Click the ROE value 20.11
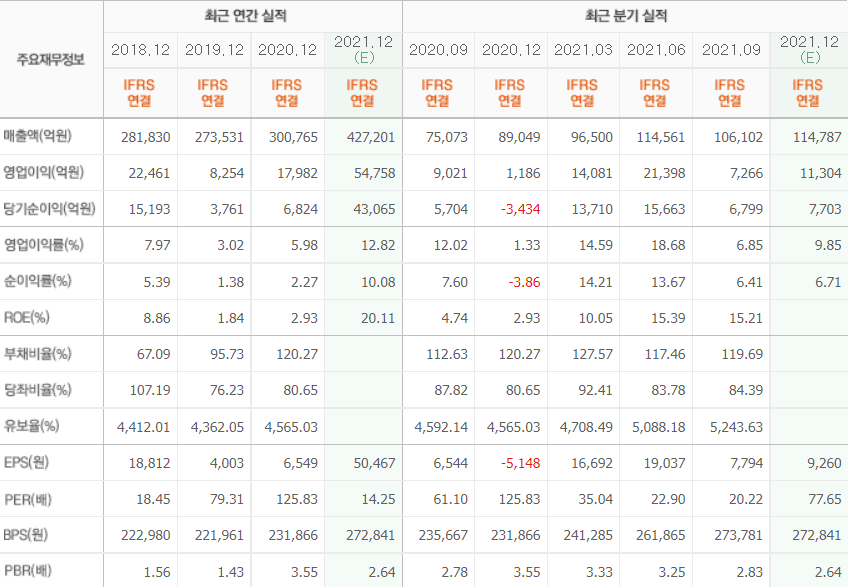This screenshot has width=848, height=587. tap(379, 319)
